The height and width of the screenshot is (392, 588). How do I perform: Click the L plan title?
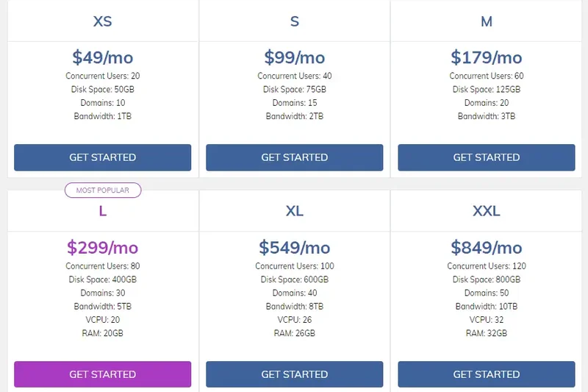pos(103,211)
